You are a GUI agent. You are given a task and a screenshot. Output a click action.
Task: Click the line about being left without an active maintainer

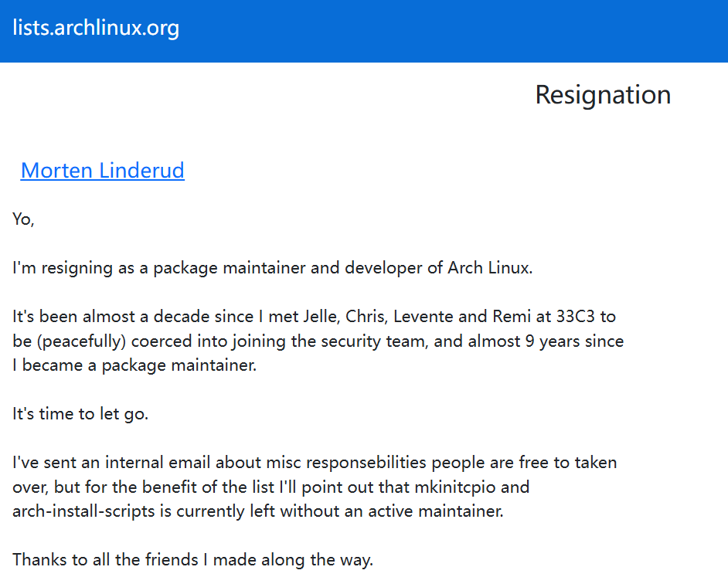pyautogui.click(x=258, y=511)
